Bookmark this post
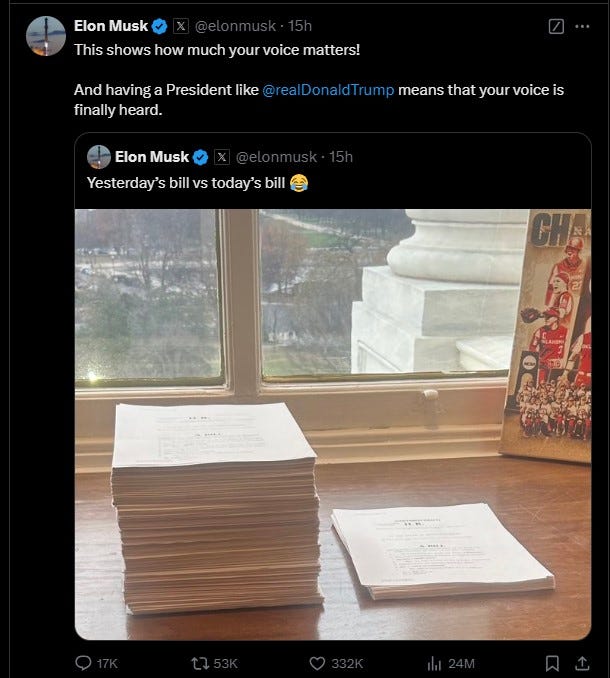Screen dimensions: 610x678 (552, 663)
